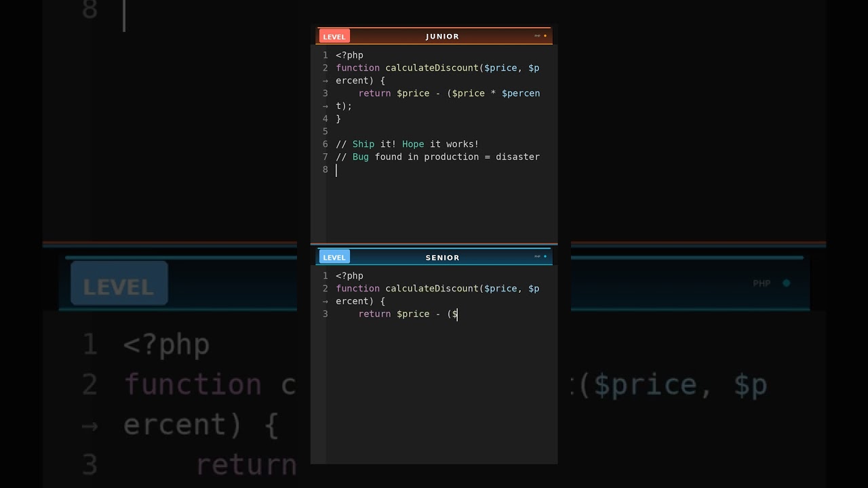This screenshot has width=868, height=488.
Task: Click the closing brace on Junior line 4
Action: tap(338, 119)
